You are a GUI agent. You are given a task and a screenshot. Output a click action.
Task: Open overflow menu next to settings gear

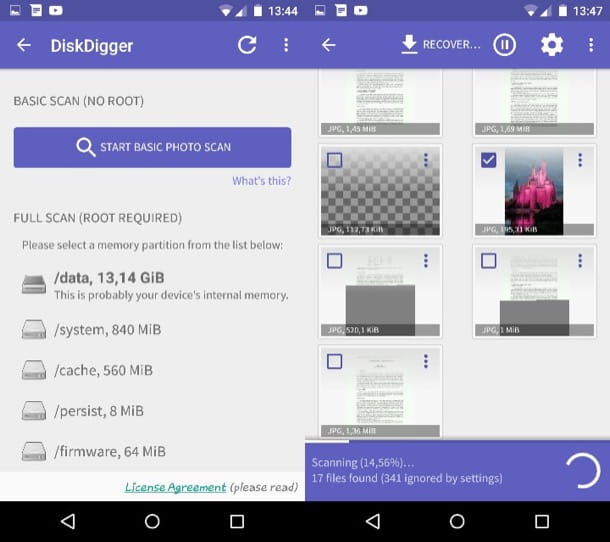(591, 45)
